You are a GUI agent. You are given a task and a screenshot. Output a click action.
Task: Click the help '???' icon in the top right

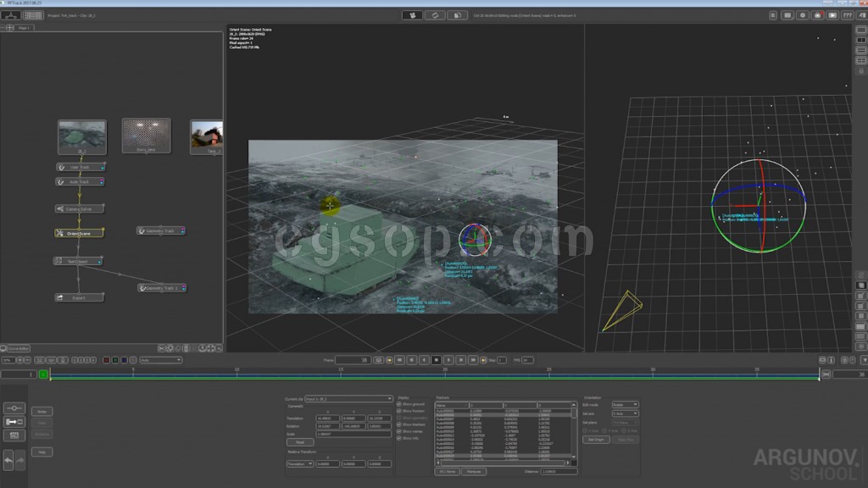tap(848, 15)
